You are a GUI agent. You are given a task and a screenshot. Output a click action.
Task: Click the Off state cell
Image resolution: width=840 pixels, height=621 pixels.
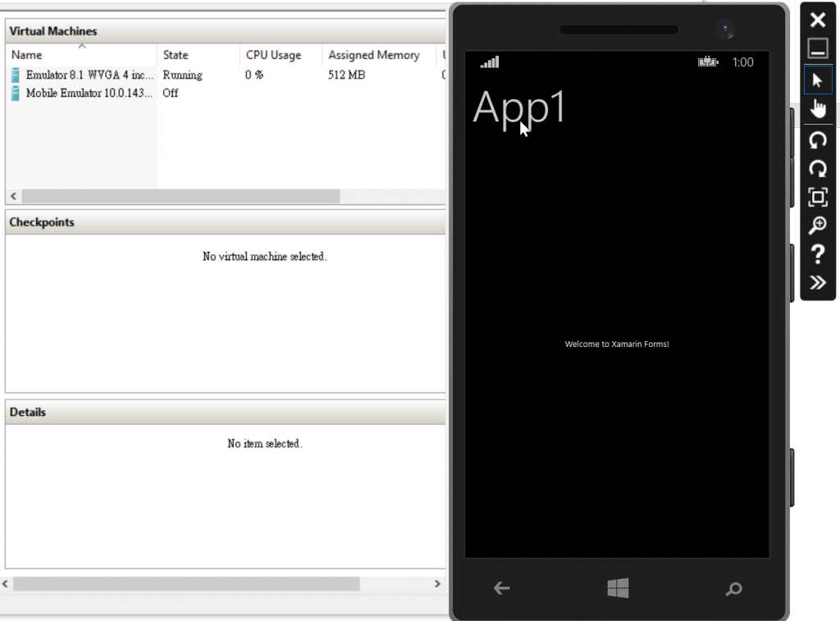click(171, 94)
